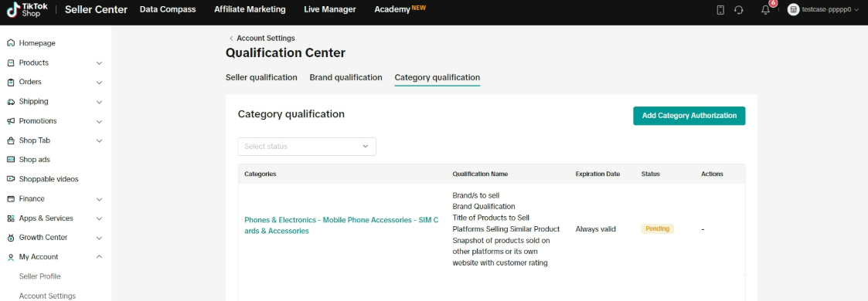Go back to Account Settings breadcrumb
The image size is (868, 301).
266,38
